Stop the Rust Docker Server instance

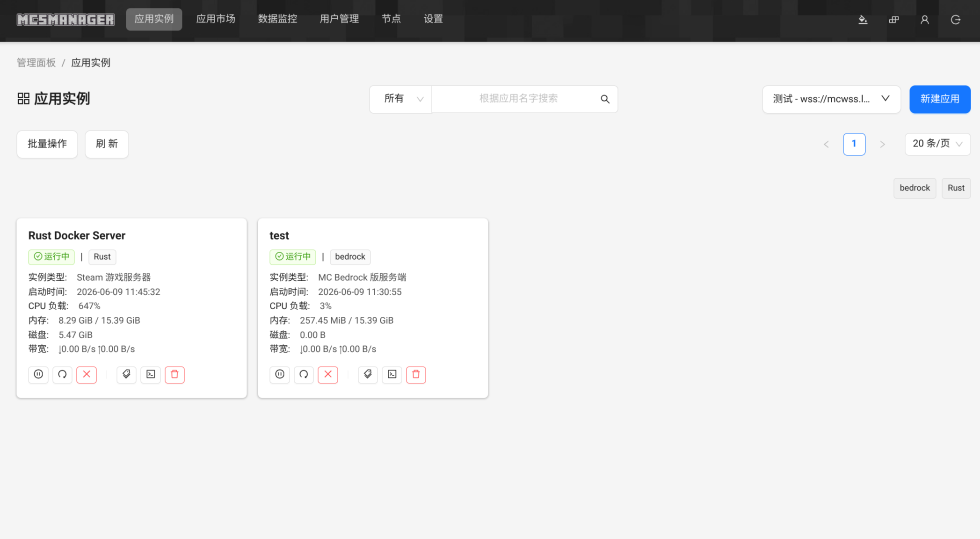[x=38, y=374]
